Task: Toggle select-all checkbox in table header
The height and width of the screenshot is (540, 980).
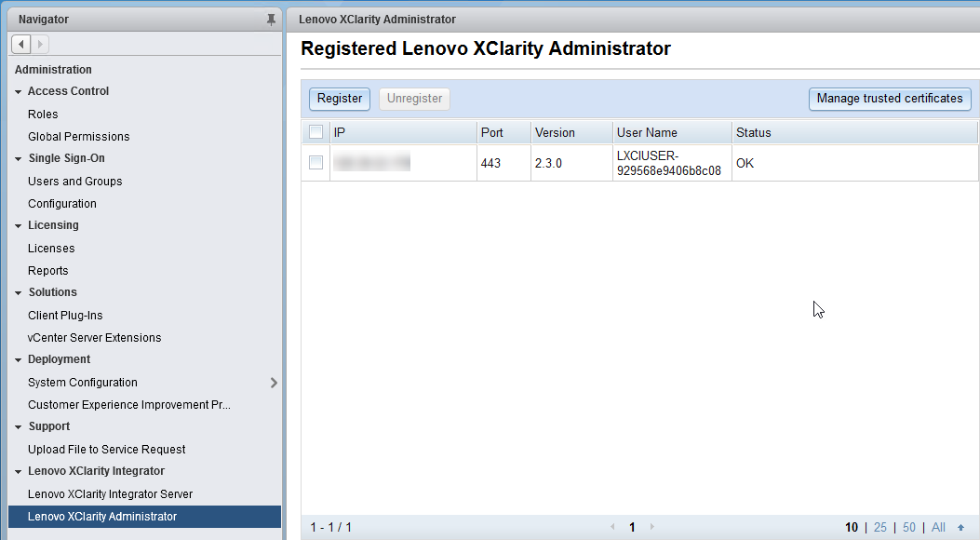Action: coord(316,132)
